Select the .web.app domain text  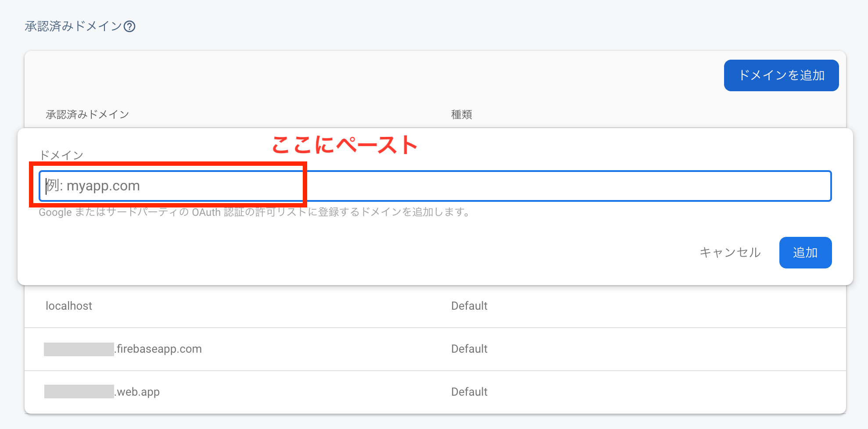[138, 392]
